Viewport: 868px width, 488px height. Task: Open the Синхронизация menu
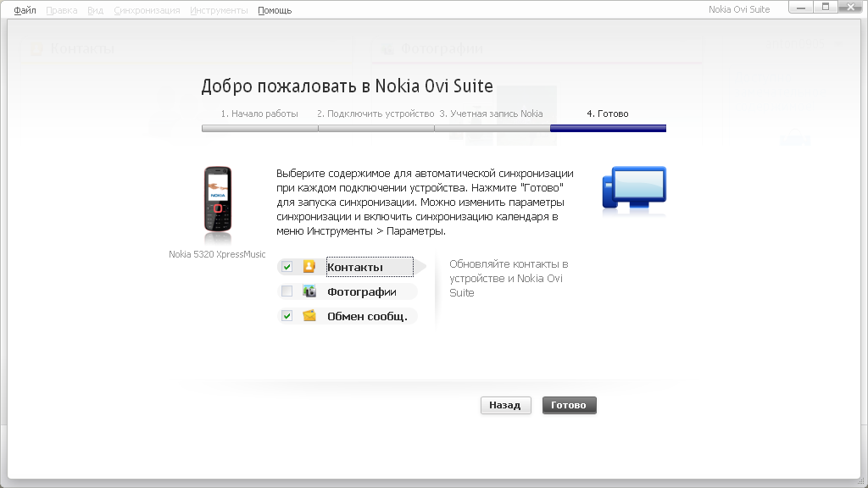click(x=147, y=10)
